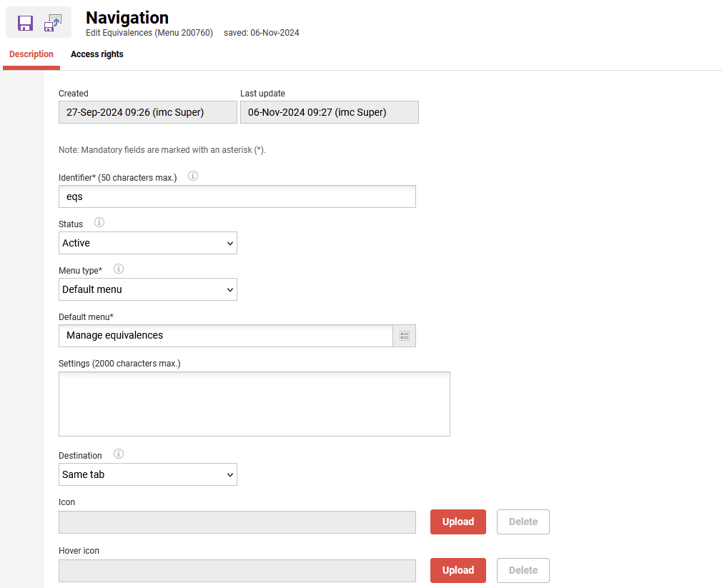The height and width of the screenshot is (588, 722).
Task: Click the Save and close icon
Action: (53, 23)
